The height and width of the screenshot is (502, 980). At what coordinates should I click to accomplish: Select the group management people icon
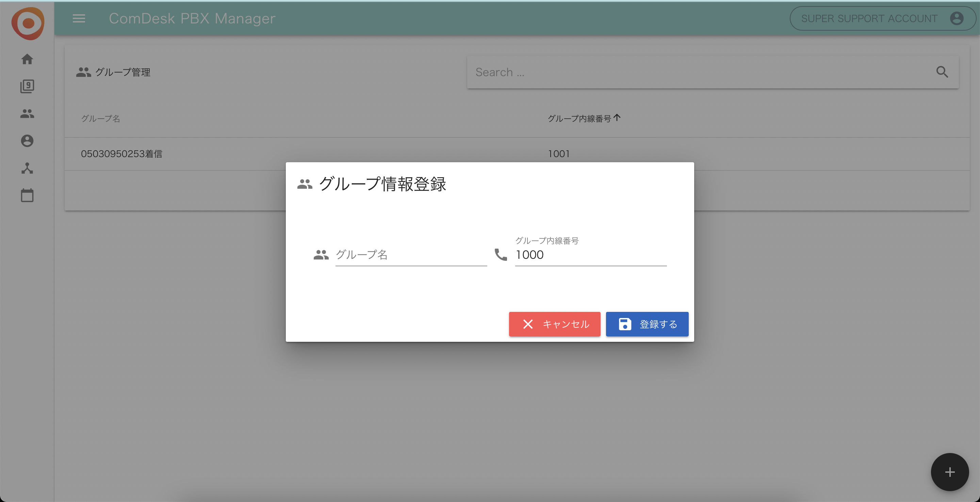27,113
